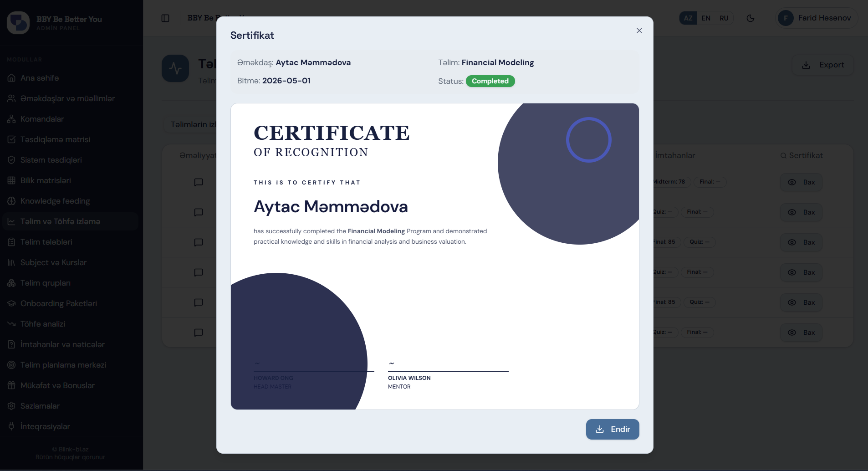The width and height of the screenshot is (868, 471).
Task: Click the Financial Modeling training name
Action: [497, 62]
